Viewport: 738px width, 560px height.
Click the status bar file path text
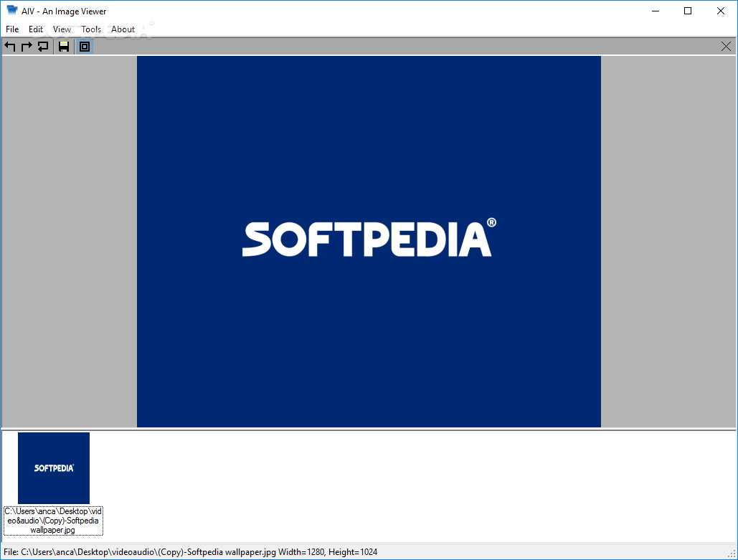(191, 552)
